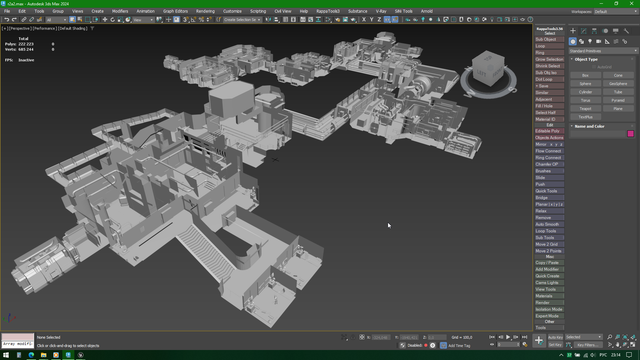Toggle the Expert Mode button
The height and width of the screenshot is (360, 640).
549,316
